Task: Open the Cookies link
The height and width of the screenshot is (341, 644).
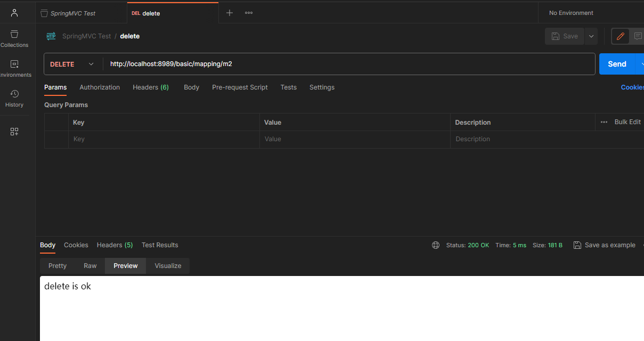Action: coord(632,87)
